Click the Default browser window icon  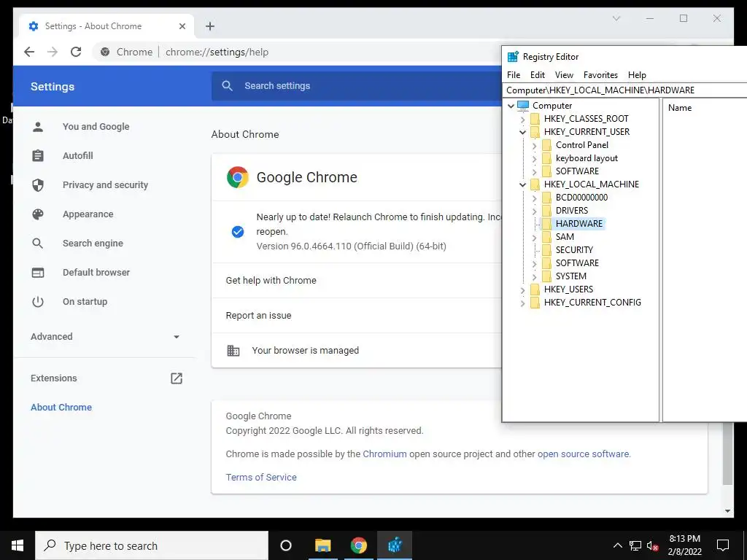(x=38, y=273)
